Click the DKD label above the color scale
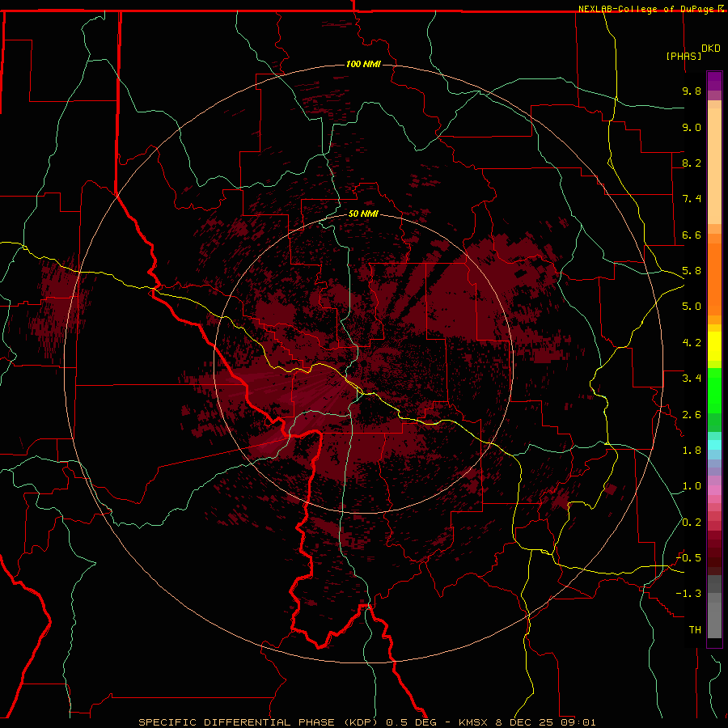Image resolution: width=728 pixels, height=728 pixels. pyautogui.click(x=711, y=49)
